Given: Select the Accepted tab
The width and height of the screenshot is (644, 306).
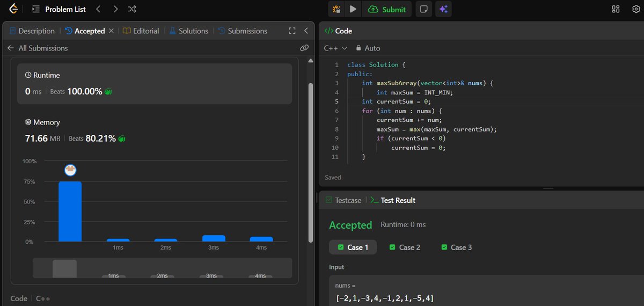Looking at the screenshot, I should click(85, 31).
